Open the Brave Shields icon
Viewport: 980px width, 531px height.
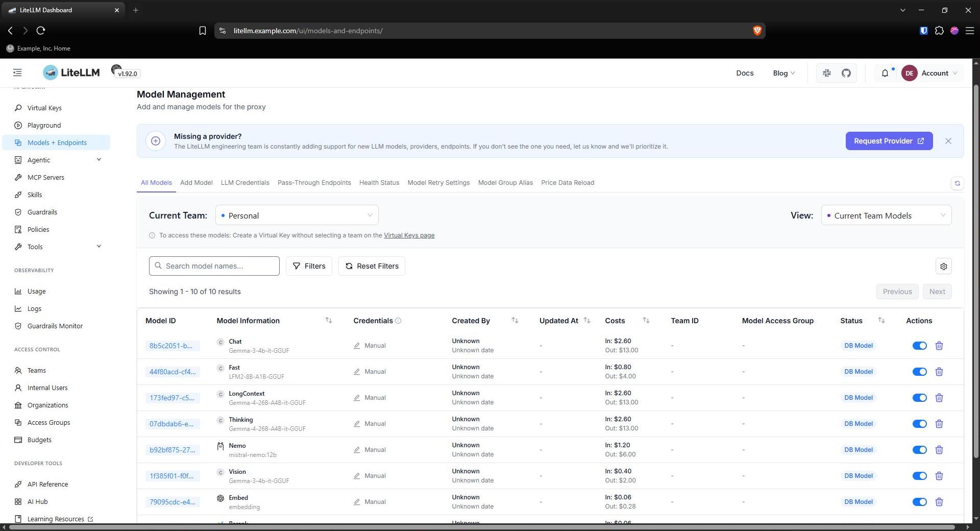point(757,31)
